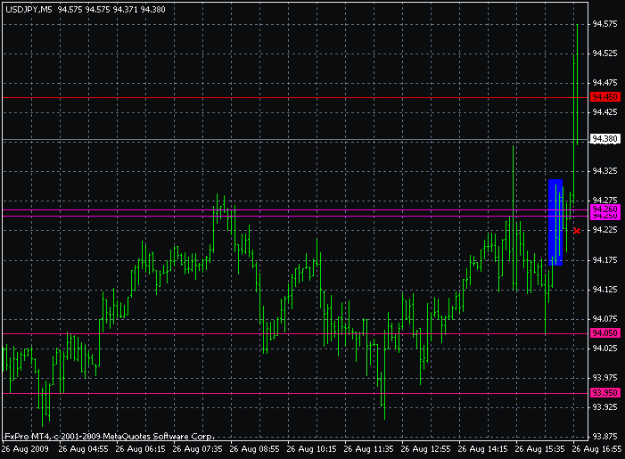The height and width of the screenshot is (459, 625).
Task: Select the magenta 94.260 price label
Action: (x=605, y=208)
